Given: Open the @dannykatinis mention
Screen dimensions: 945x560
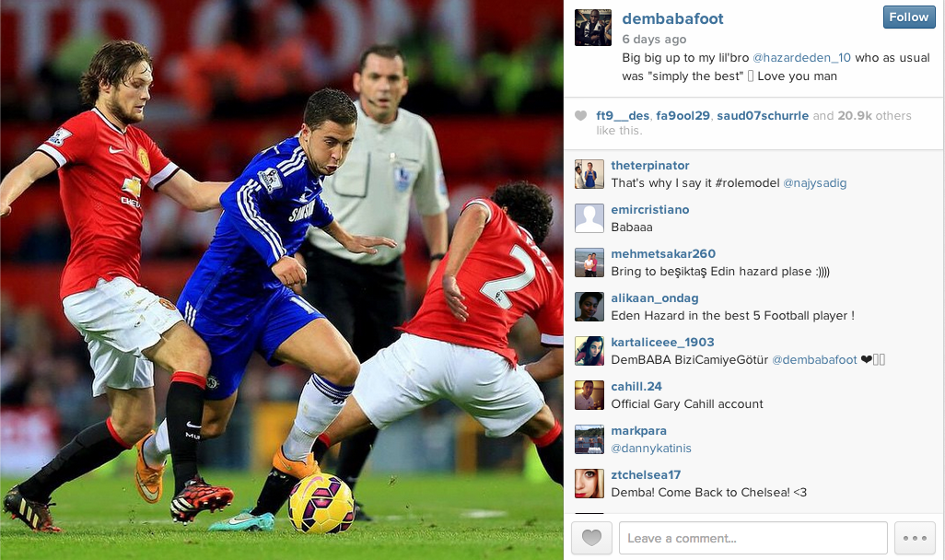Looking at the screenshot, I should tap(651, 449).
